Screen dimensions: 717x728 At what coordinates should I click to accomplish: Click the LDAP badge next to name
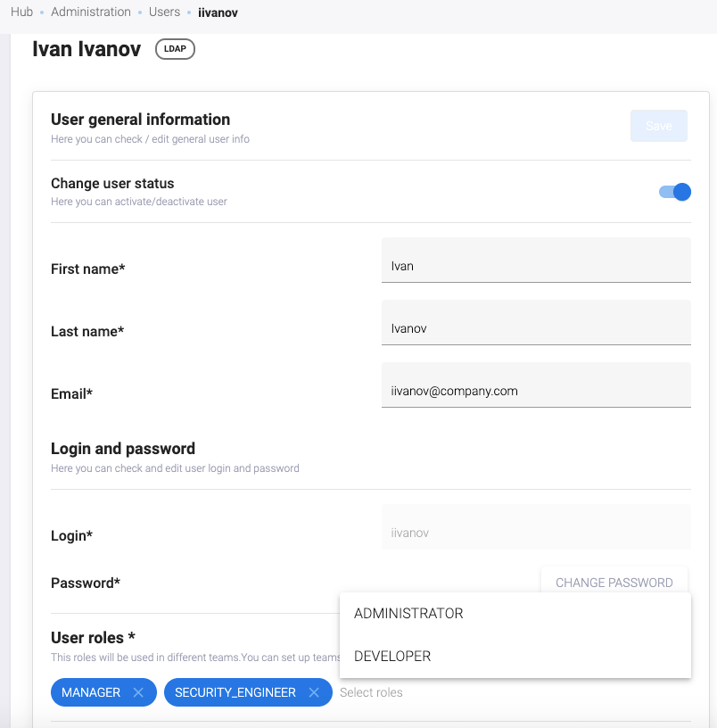(175, 49)
